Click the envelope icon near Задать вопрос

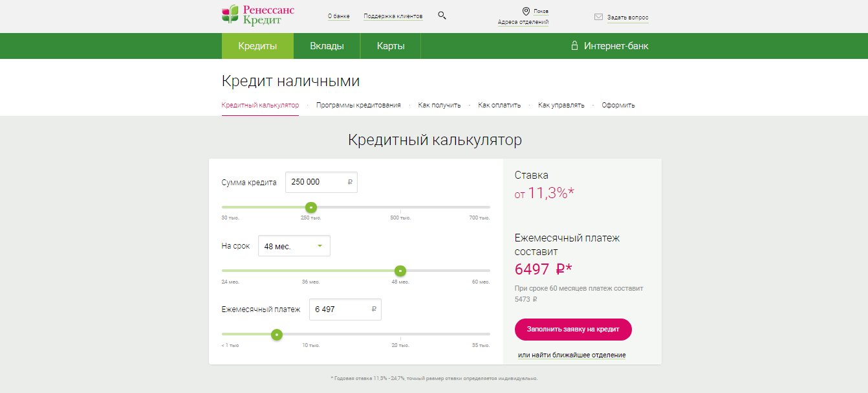(598, 17)
